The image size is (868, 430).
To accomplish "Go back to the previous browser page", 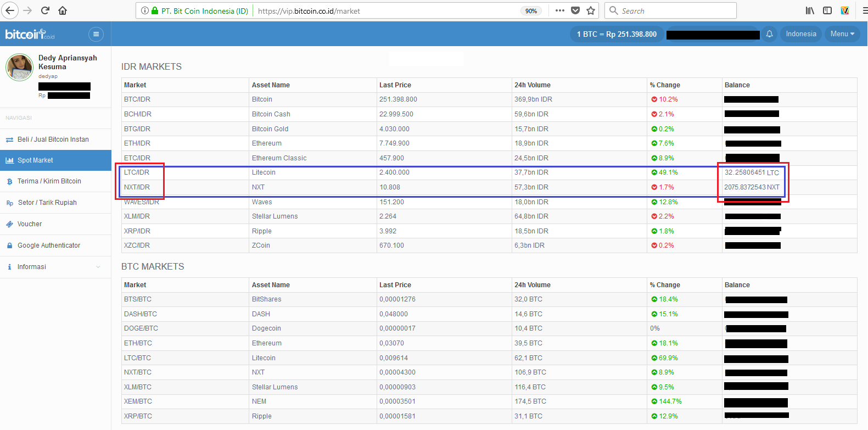I will (x=10, y=10).
